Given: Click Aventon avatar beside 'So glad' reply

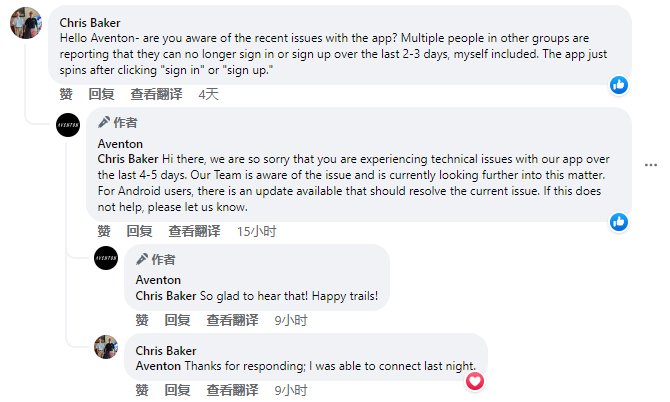Looking at the screenshot, I should click(x=106, y=258).
